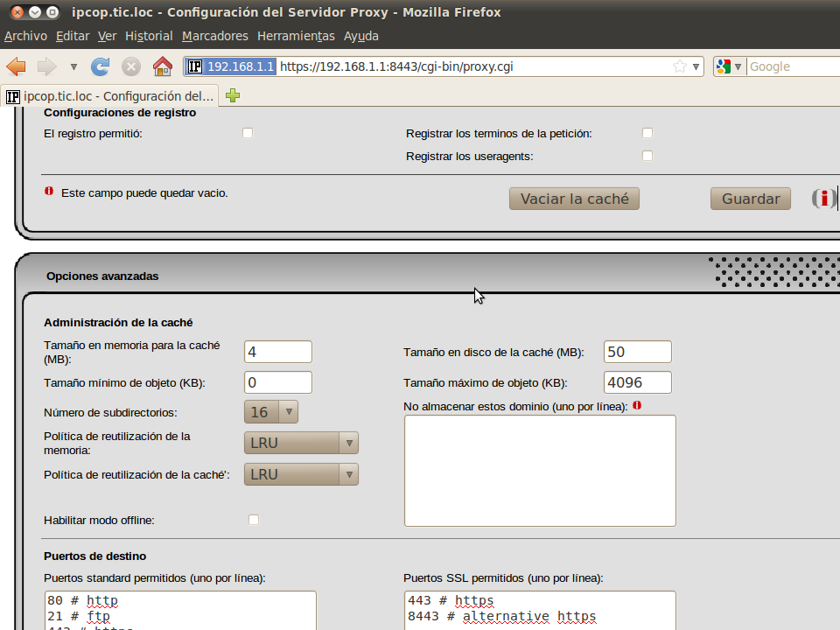The height and width of the screenshot is (630, 840).
Task: Open a new tab with the plus icon
Action: (x=233, y=96)
